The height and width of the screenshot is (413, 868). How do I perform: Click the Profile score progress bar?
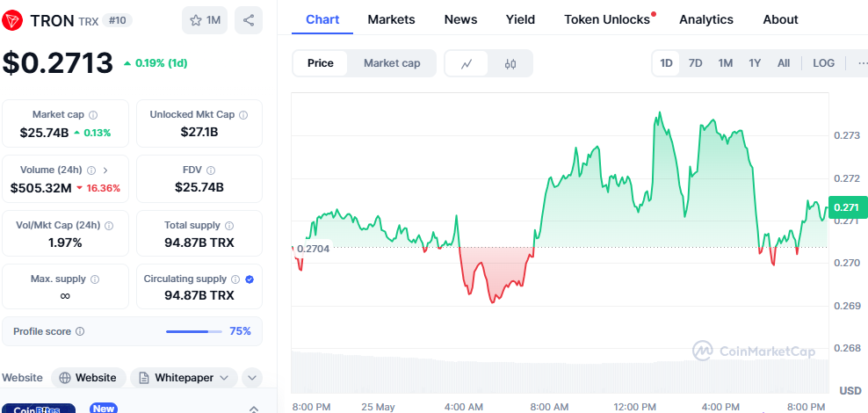(194, 331)
